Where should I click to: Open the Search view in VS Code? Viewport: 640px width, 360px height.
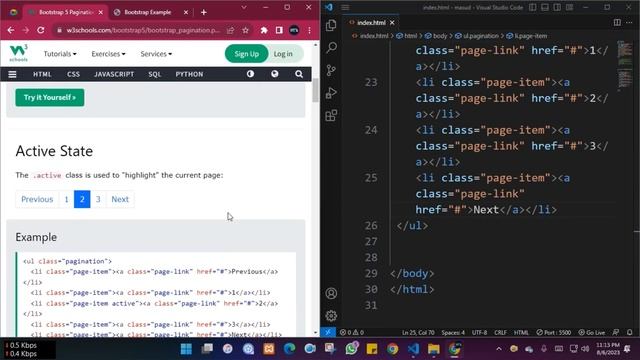331,48
